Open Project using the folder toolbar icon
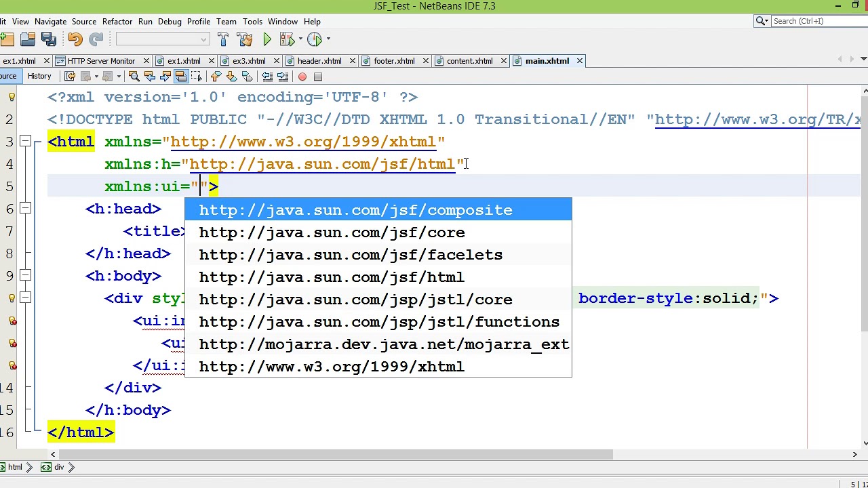Viewport: 868px width, 488px height. pyautogui.click(x=28, y=39)
